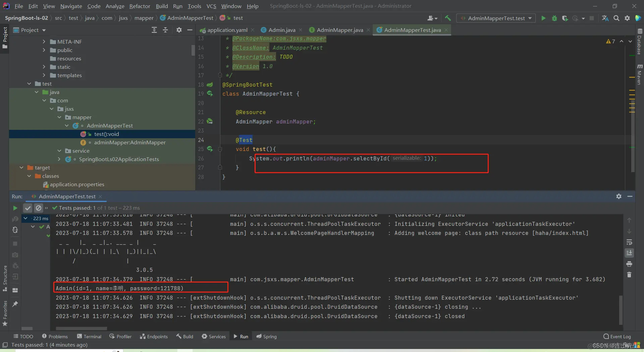Open Terminal tool window
The height and width of the screenshot is (352, 644).
click(x=89, y=336)
